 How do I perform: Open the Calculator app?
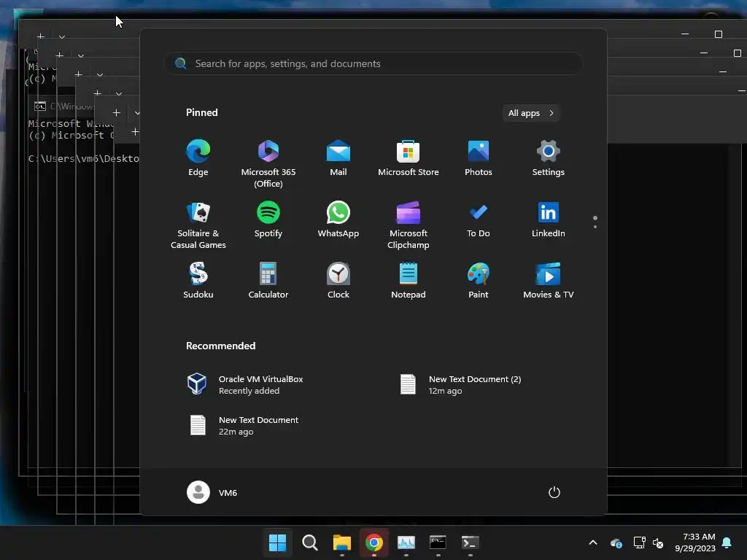[268, 281]
